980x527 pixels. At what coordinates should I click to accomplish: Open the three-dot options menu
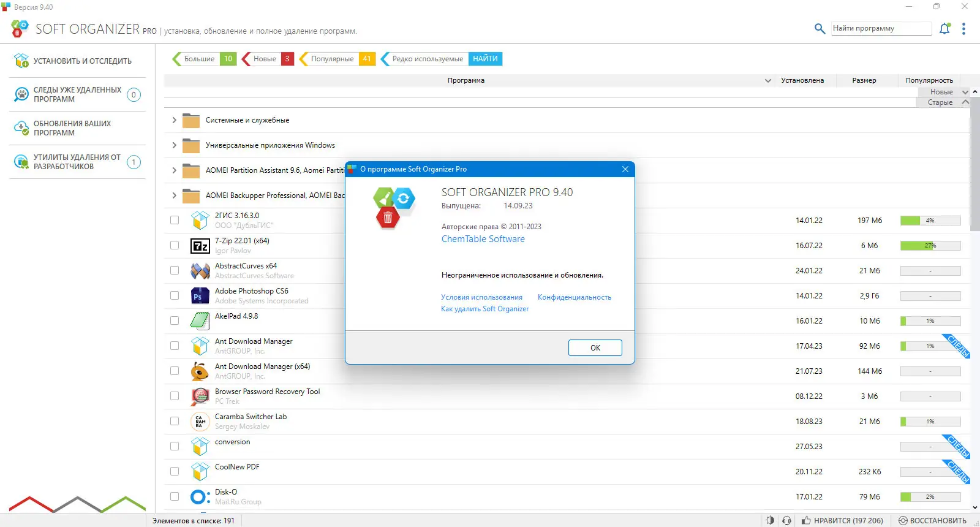coord(964,29)
